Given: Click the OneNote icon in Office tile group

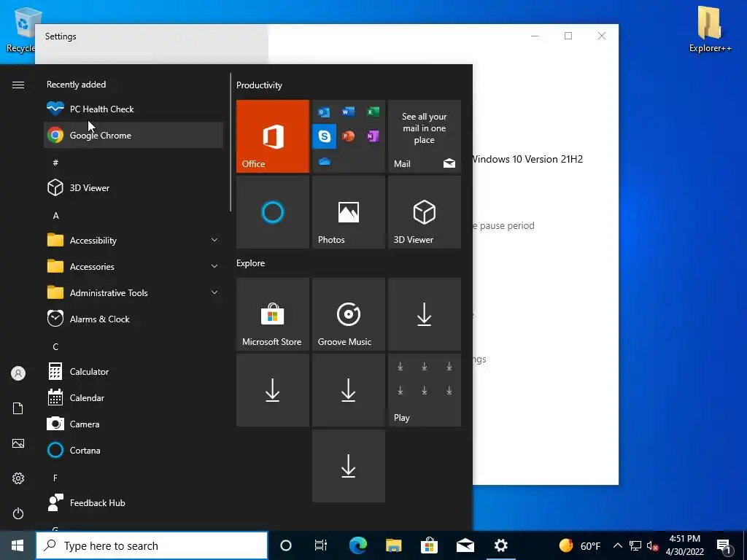Looking at the screenshot, I should [373, 136].
